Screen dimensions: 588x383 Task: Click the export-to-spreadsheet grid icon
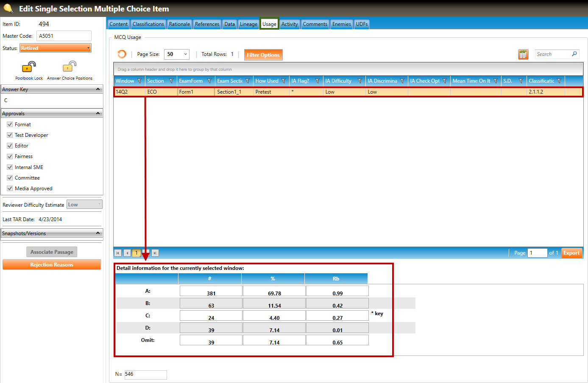[523, 54]
